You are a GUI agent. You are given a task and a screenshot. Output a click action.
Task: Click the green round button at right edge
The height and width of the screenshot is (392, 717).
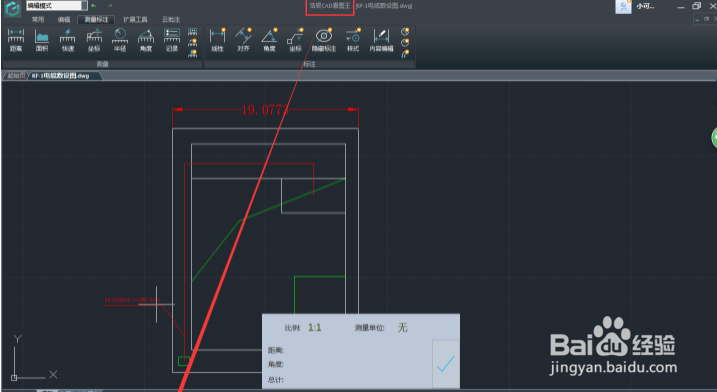[x=714, y=138]
